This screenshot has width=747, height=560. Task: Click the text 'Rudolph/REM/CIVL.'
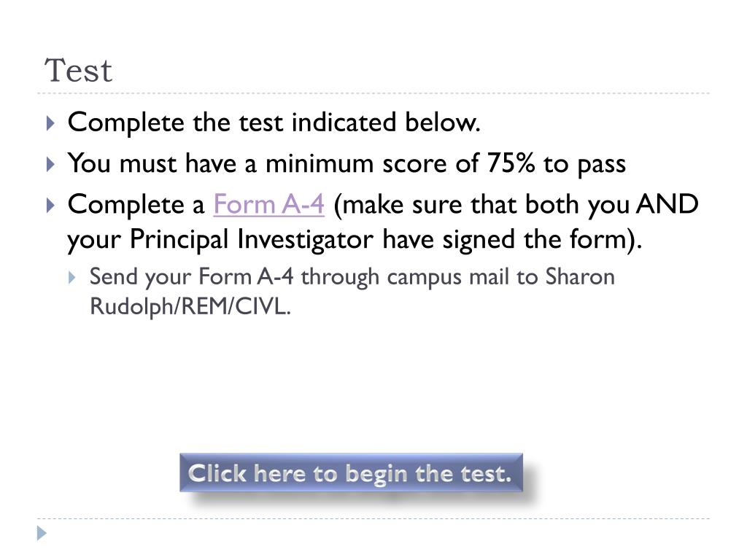click(190, 306)
